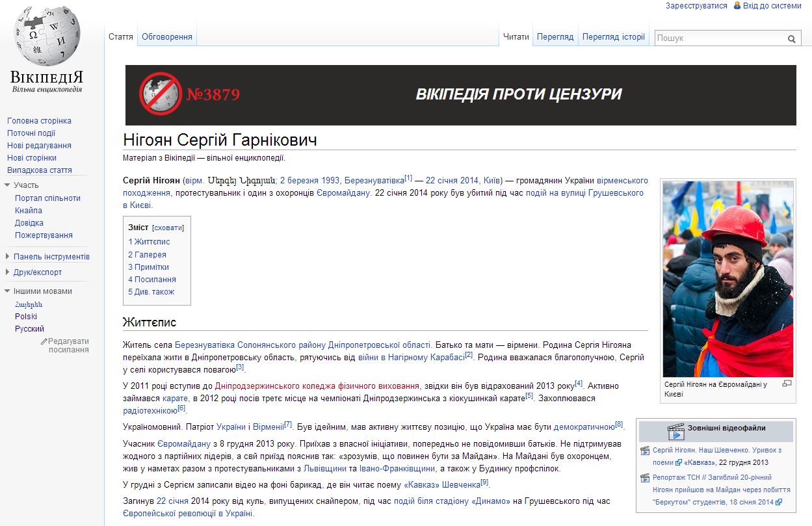The image size is (812, 526).
Task: Open «Кавказ» Шевченка link in article text
Action: click(442, 485)
